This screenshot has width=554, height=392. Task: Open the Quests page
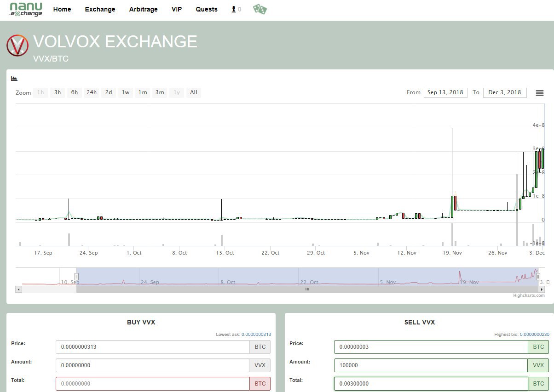click(207, 9)
